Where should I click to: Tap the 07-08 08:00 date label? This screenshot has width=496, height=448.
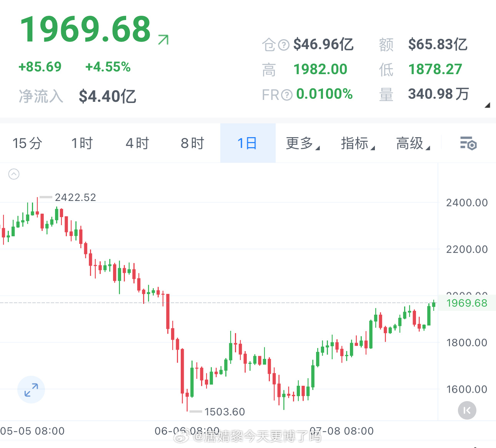click(x=342, y=431)
